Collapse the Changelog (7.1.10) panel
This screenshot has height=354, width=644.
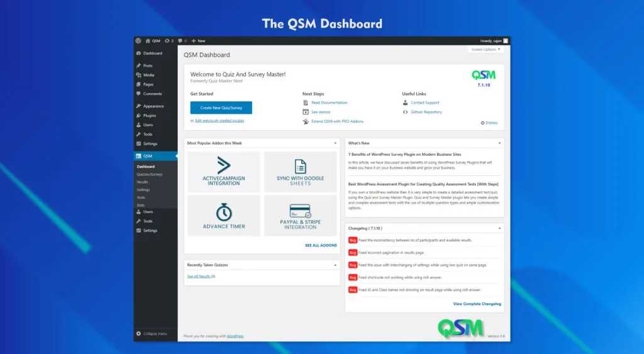(499, 228)
